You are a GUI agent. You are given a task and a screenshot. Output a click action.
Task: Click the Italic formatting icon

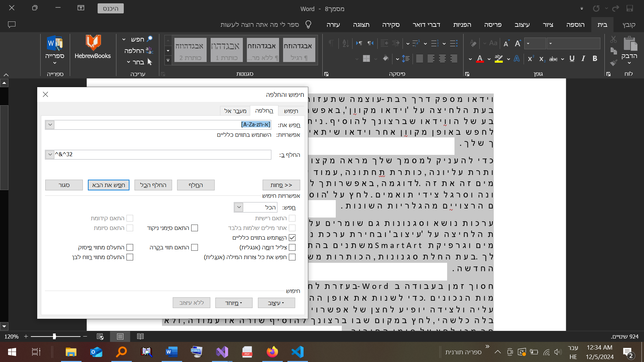coord(583,59)
